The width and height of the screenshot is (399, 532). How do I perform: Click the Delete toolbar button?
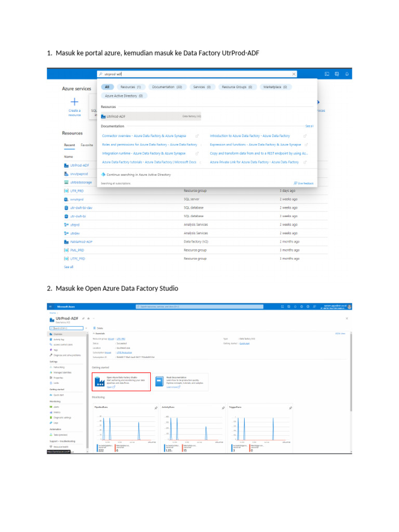click(x=98, y=328)
